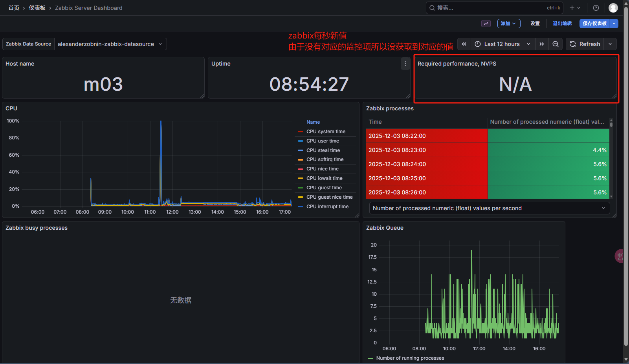This screenshot has height=364, width=629.
Task: Click the Host name panel title
Action: click(x=20, y=64)
